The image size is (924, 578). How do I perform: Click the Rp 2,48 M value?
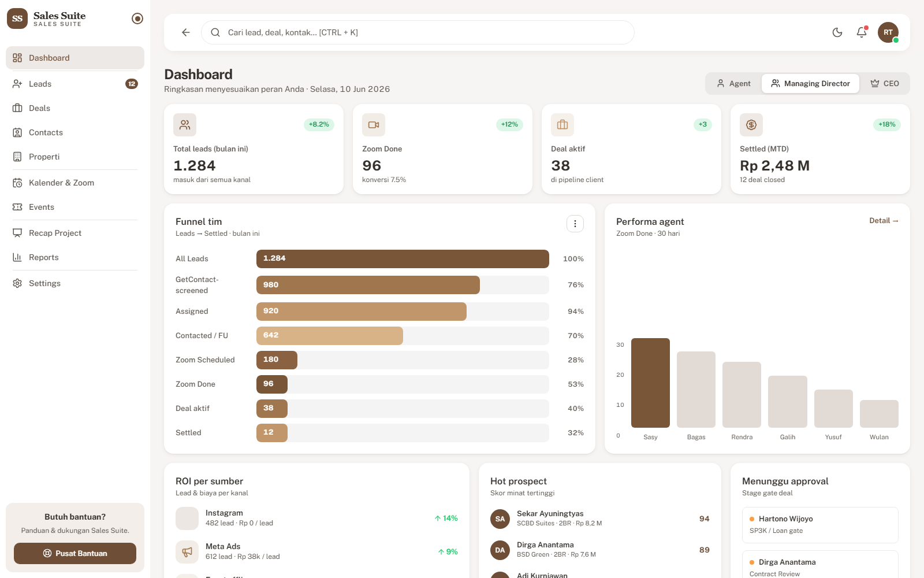pyautogui.click(x=774, y=166)
